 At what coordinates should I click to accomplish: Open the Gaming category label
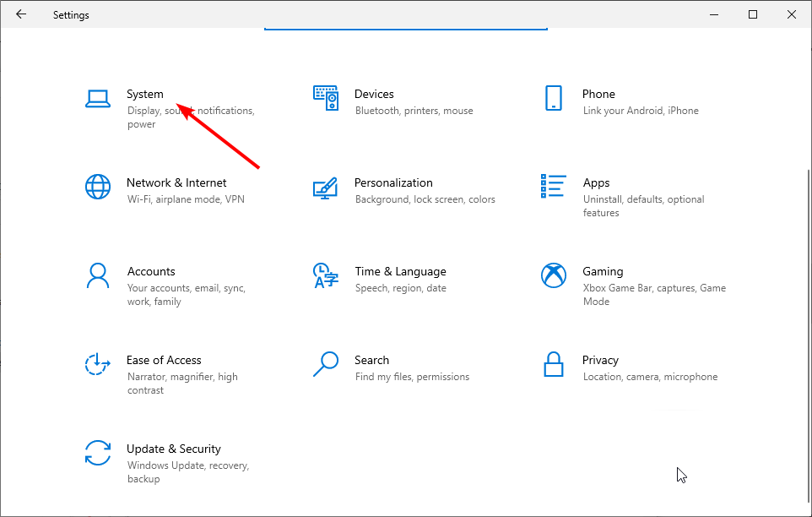tap(603, 271)
